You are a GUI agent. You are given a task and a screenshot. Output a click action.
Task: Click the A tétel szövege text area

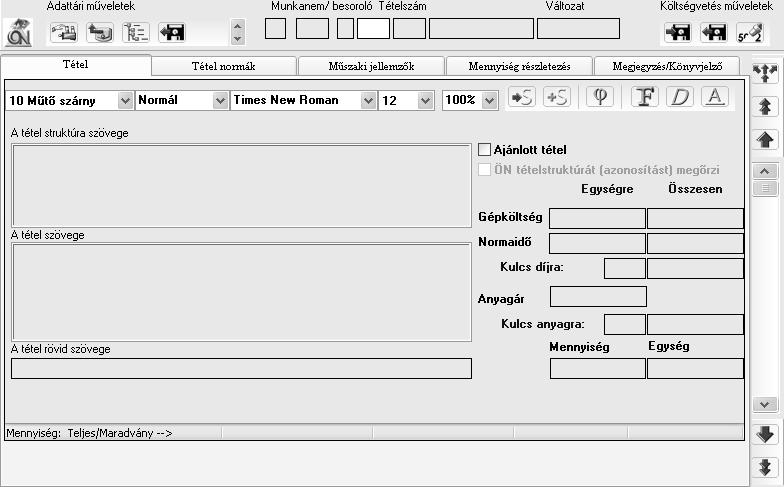pyautogui.click(x=242, y=292)
